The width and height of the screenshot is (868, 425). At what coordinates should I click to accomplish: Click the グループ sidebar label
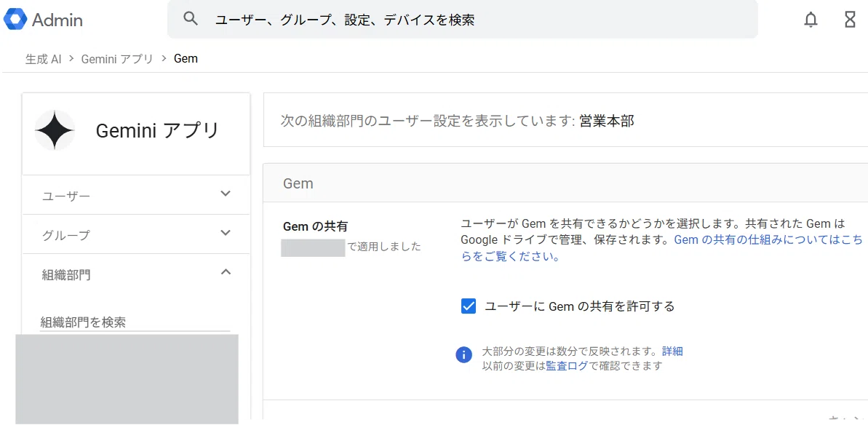(66, 235)
